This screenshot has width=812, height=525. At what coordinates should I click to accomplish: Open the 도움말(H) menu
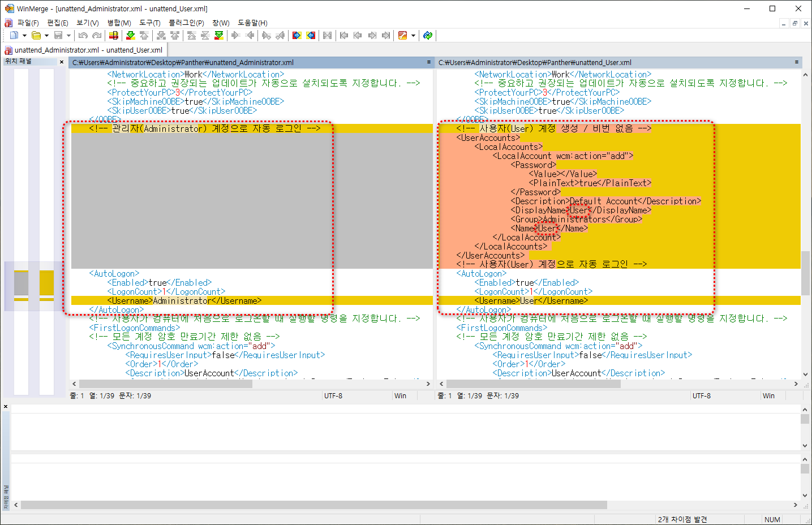point(252,23)
